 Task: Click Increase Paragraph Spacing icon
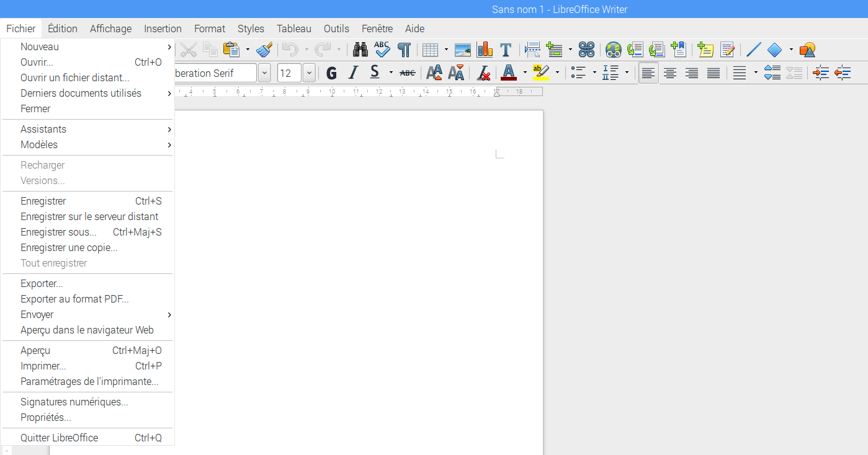pyautogui.click(x=772, y=73)
